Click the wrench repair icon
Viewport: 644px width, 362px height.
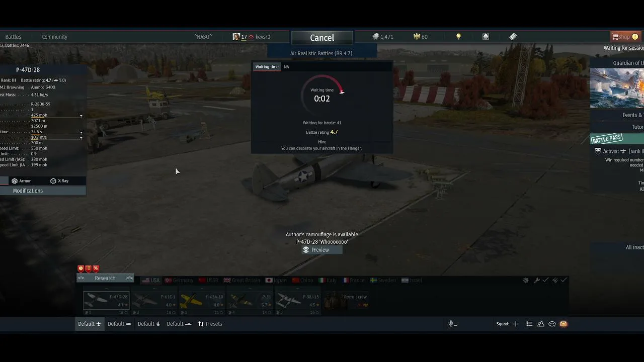537,281
